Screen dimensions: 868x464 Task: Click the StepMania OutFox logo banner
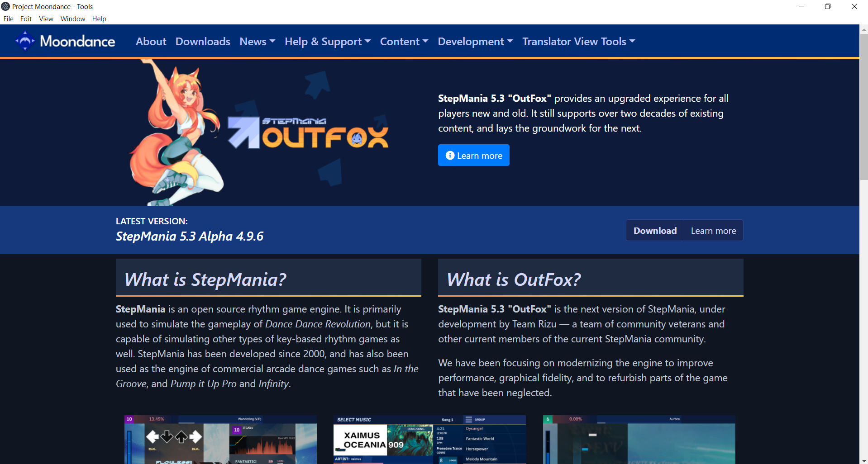[308, 133]
